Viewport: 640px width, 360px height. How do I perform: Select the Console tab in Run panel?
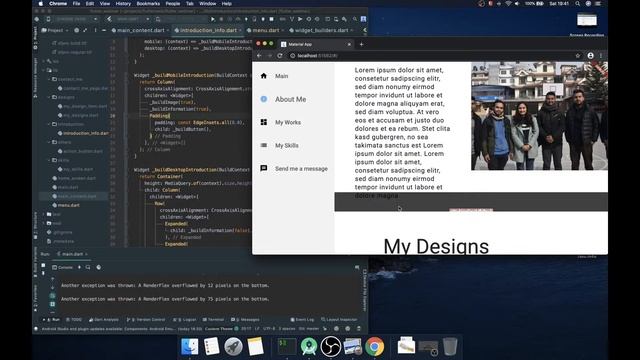tap(62, 267)
